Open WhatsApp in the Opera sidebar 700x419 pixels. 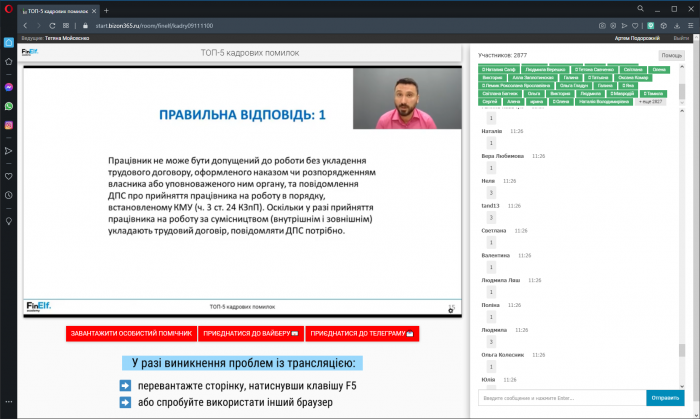point(8,106)
